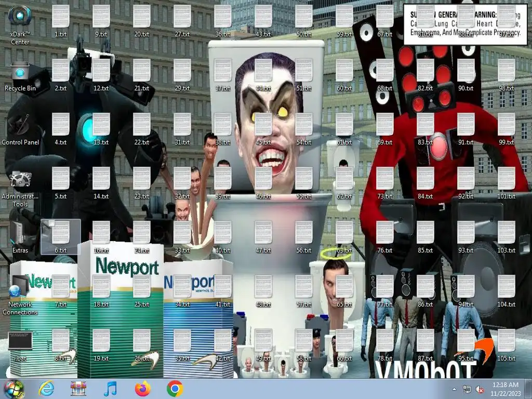The height and width of the screenshot is (399, 532).
Task: Click the 103.txt filename label
Action: tap(507, 250)
